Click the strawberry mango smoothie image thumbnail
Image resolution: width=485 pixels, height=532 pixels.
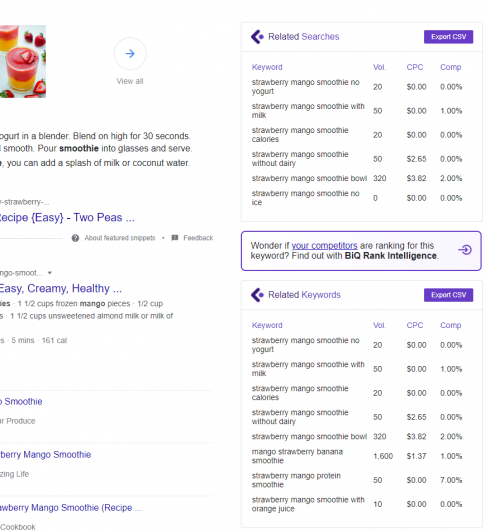click(23, 61)
